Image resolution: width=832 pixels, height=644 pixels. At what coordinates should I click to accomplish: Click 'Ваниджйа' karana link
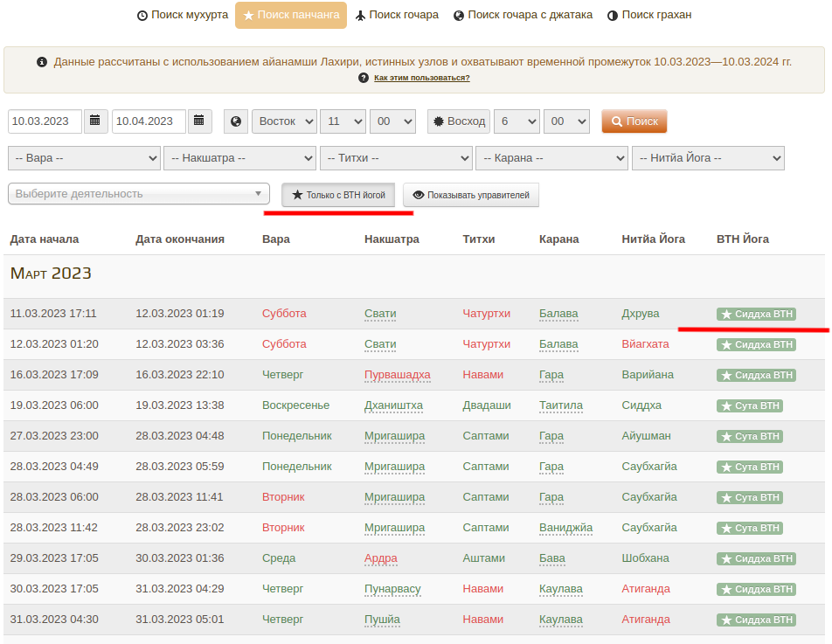(x=565, y=528)
